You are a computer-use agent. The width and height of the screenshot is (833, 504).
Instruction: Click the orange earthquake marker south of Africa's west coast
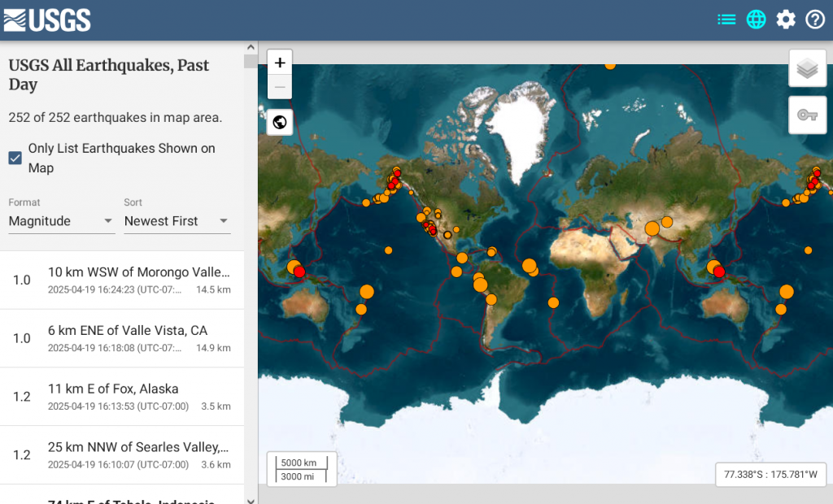tap(553, 302)
